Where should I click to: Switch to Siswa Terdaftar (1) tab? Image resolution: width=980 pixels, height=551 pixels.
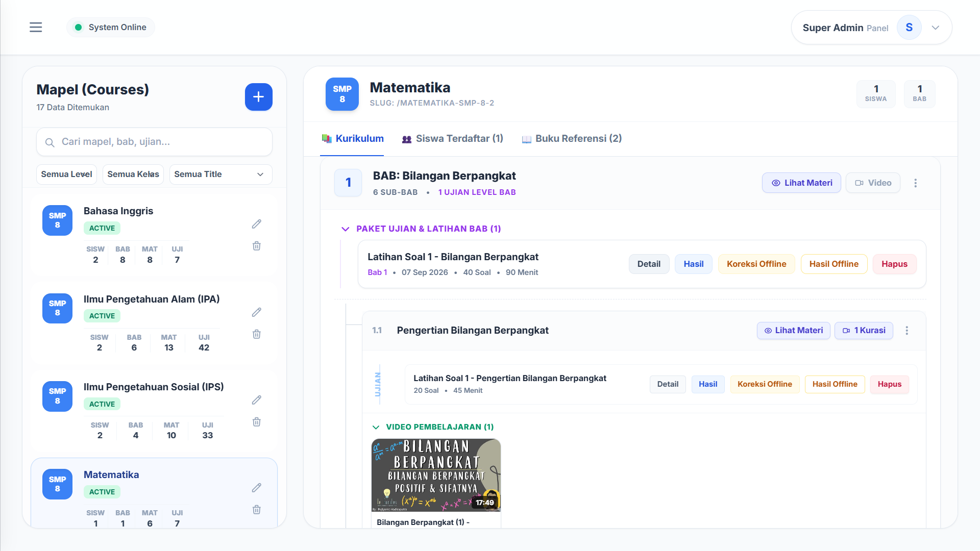coord(452,138)
